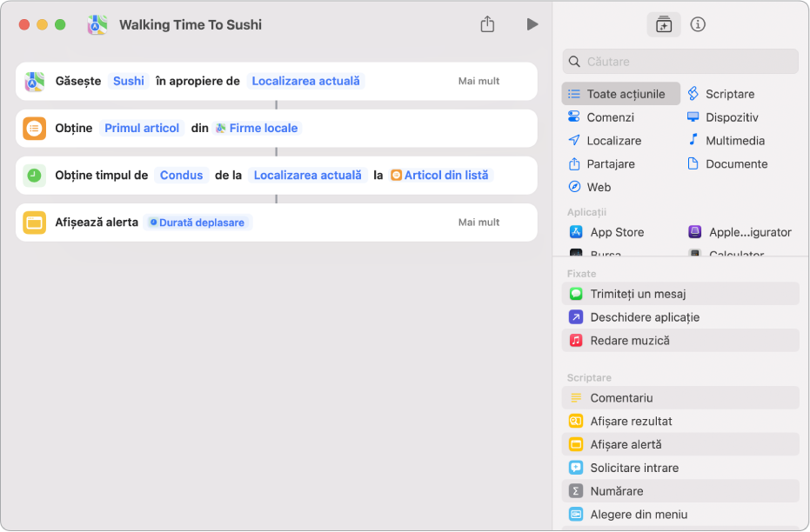Click the Fixate section header

(582, 274)
